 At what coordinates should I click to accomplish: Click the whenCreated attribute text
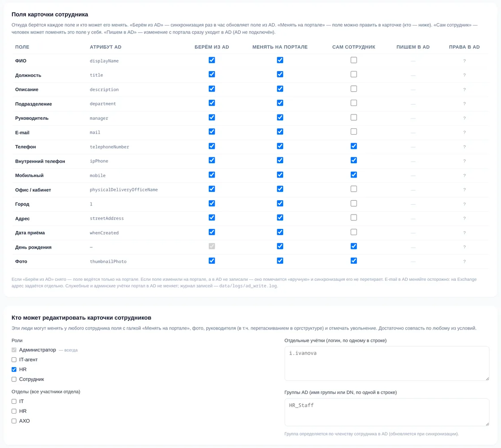pos(104,233)
